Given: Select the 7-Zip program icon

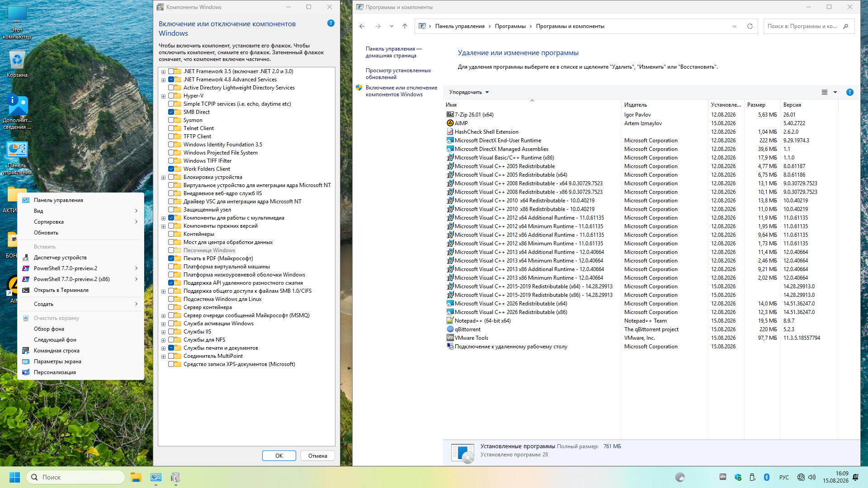Looking at the screenshot, I should click(450, 115).
